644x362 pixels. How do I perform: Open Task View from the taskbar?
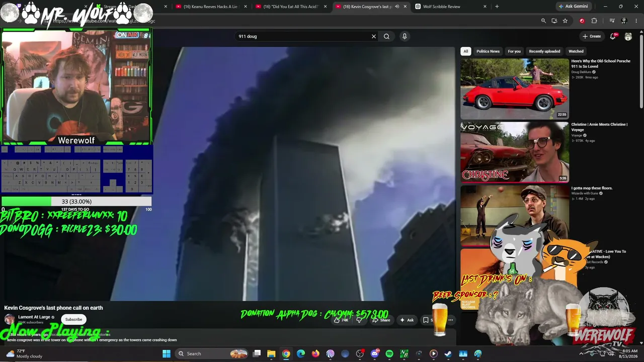257,353
